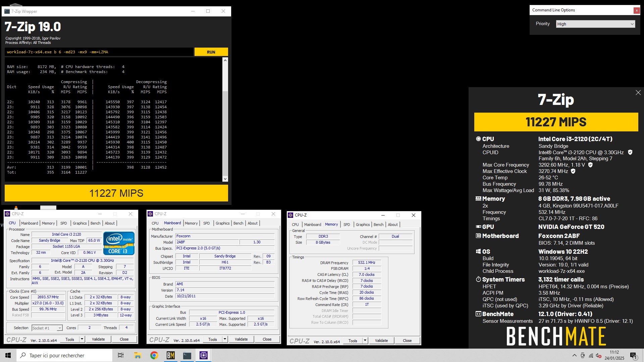Image resolution: width=644 pixels, height=362 pixels.
Task: Open CPU-Z from the taskbar
Action: 203,355
